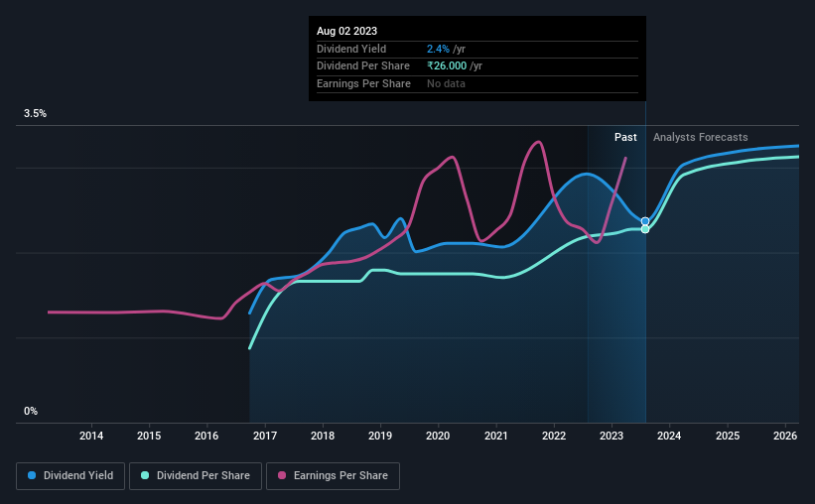Click the 0% y-axis label
The width and height of the screenshot is (815, 504).
[31, 412]
